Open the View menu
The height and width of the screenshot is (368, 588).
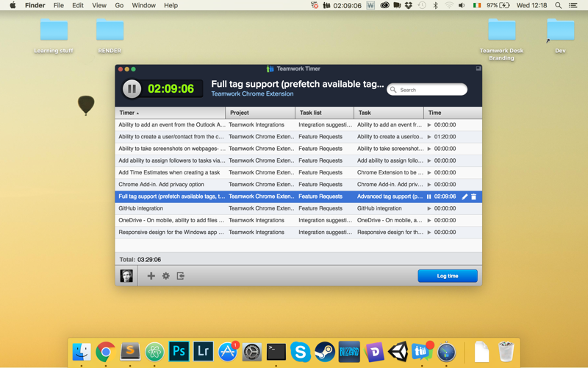[99, 5]
